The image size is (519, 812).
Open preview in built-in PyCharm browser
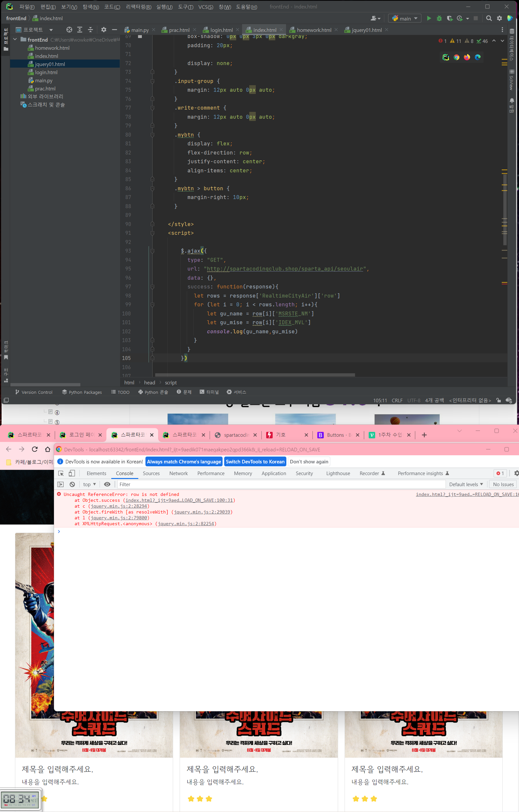tap(446, 57)
